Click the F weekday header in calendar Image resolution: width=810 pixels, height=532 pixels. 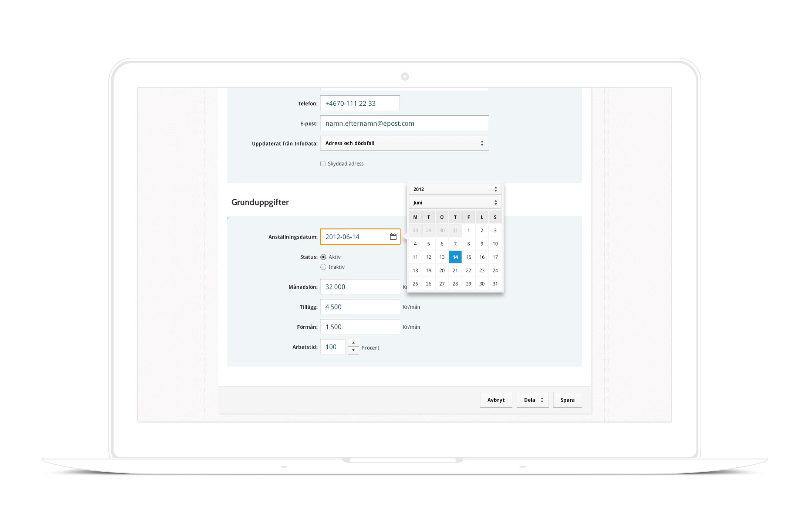pyautogui.click(x=468, y=217)
